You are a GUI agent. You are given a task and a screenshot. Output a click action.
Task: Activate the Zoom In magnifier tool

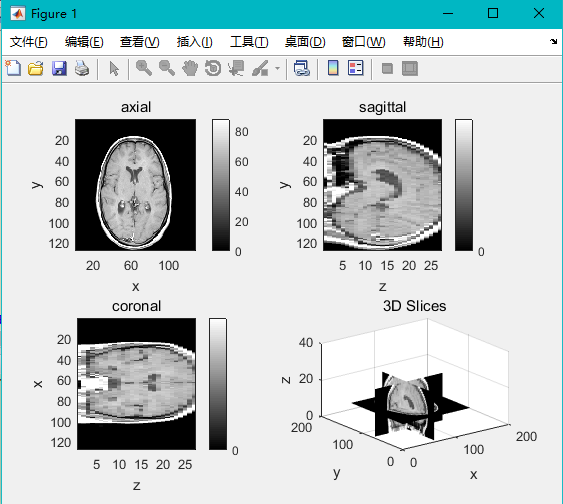(x=144, y=68)
